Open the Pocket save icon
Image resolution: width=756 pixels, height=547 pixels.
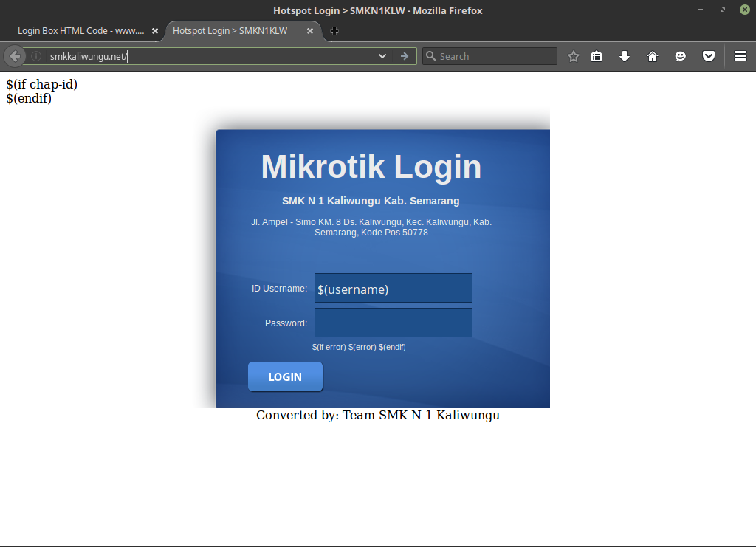[708, 55]
